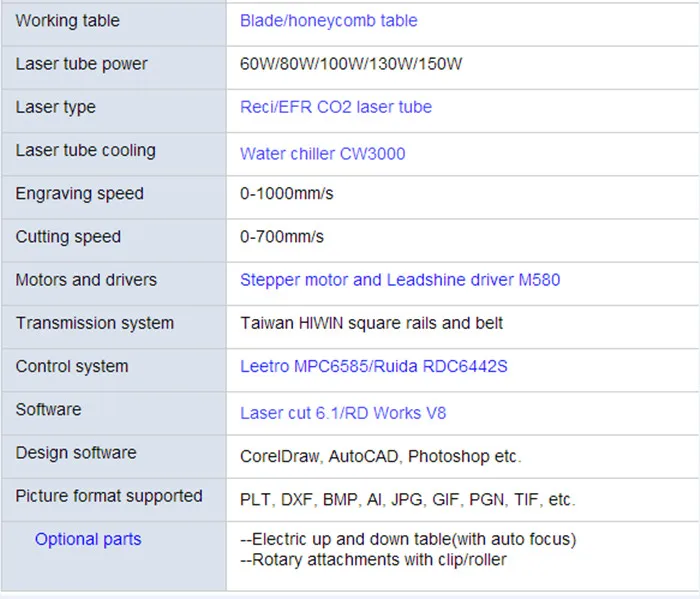
Task: Select the Rotary attachments with clip/roller line
Action: point(373,560)
